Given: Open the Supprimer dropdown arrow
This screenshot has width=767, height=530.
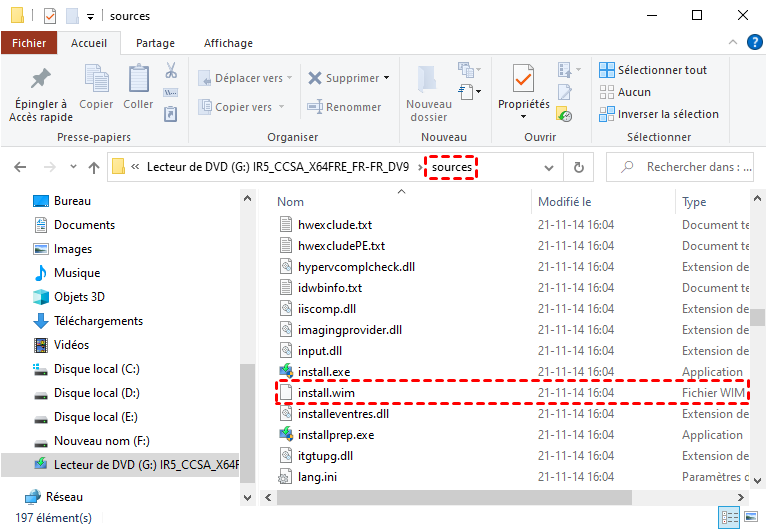Looking at the screenshot, I should [x=386, y=78].
